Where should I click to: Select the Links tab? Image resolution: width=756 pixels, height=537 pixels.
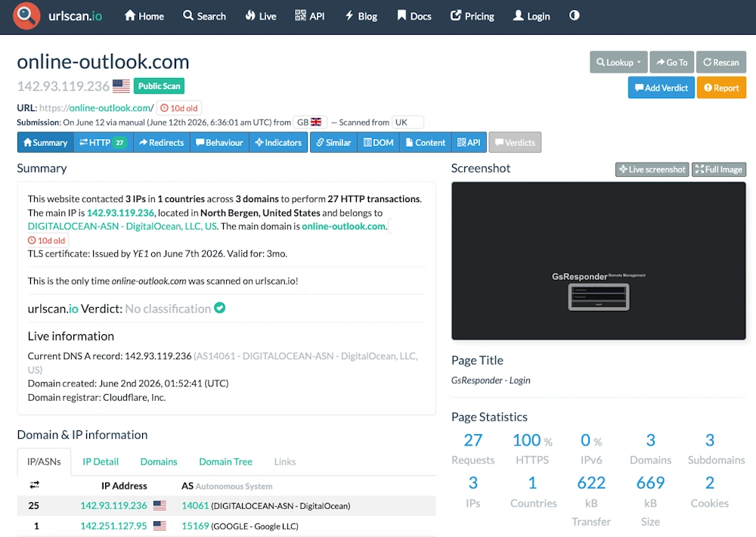pos(284,461)
